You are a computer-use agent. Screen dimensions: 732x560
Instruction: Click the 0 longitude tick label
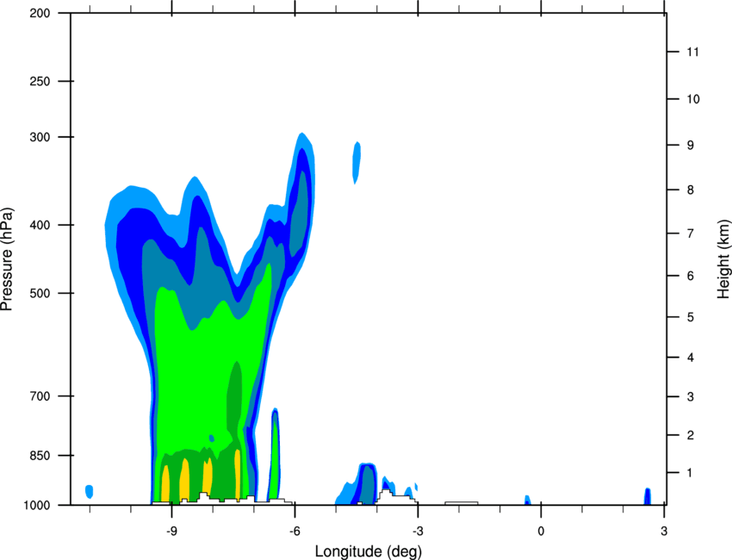541,532
